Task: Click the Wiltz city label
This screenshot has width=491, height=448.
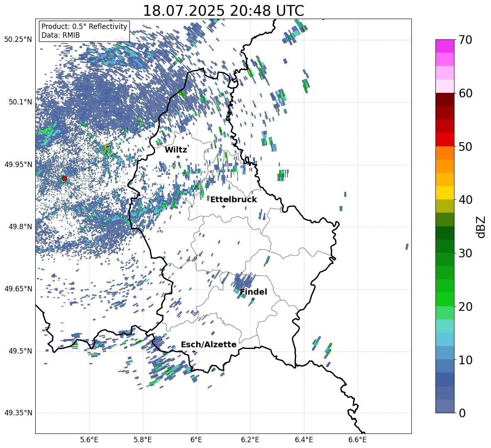Action: click(176, 150)
